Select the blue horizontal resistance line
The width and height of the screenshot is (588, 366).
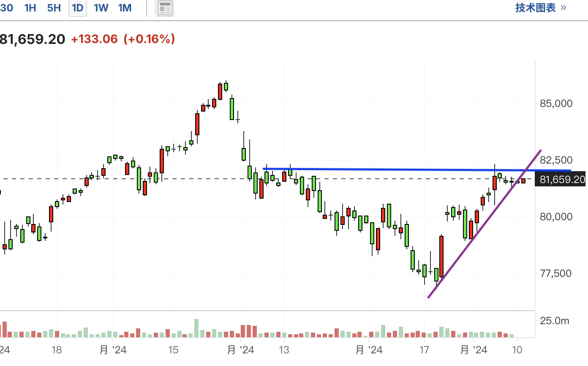coord(416,169)
